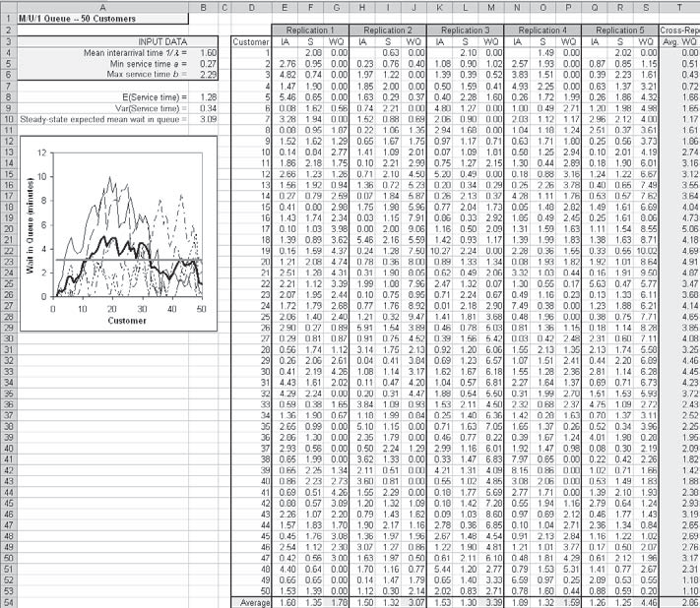Select column T header
The image size is (700, 608).
click(x=679, y=7)
